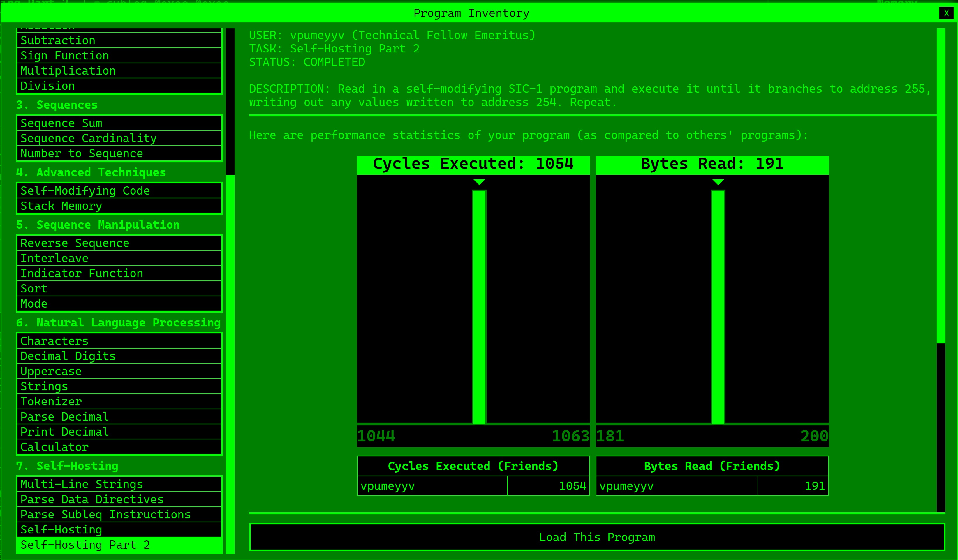The height and width of the screenshot is (560, 958).
Task: Open the Sign Function task
Action: pyautogui.click(x=119, y=55)
